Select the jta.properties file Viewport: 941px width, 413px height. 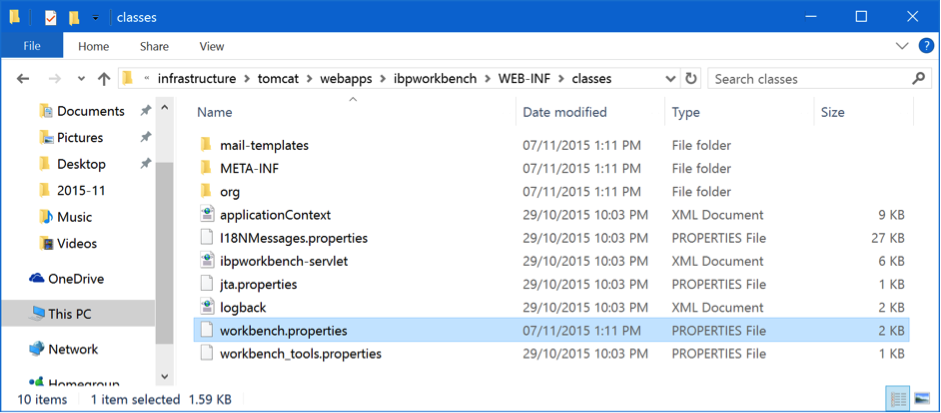pos(258,285)
